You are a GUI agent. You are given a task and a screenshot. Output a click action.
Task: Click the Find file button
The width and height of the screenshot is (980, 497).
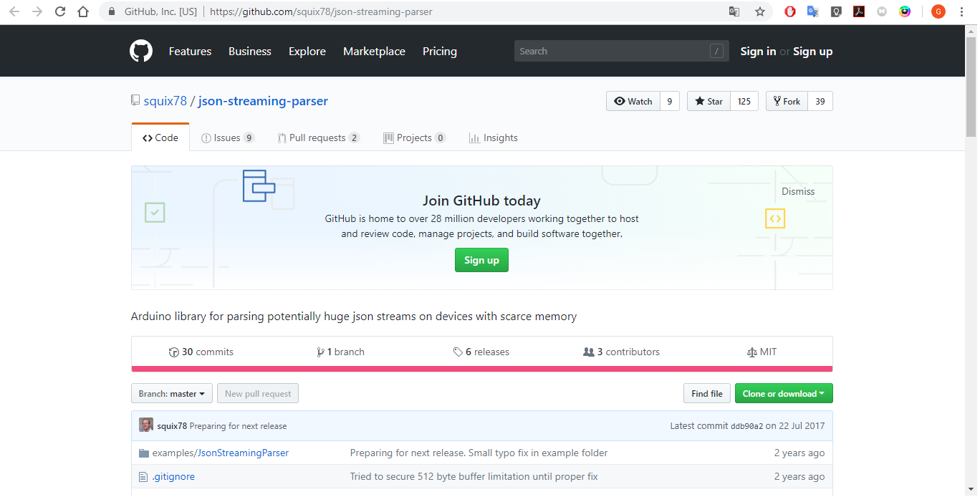pos(707,394)
